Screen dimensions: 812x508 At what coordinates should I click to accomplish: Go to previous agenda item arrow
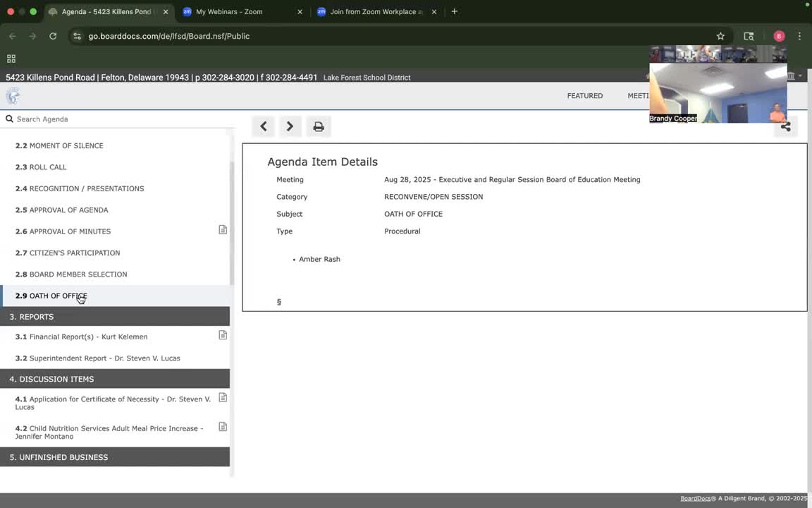[264, 126]
